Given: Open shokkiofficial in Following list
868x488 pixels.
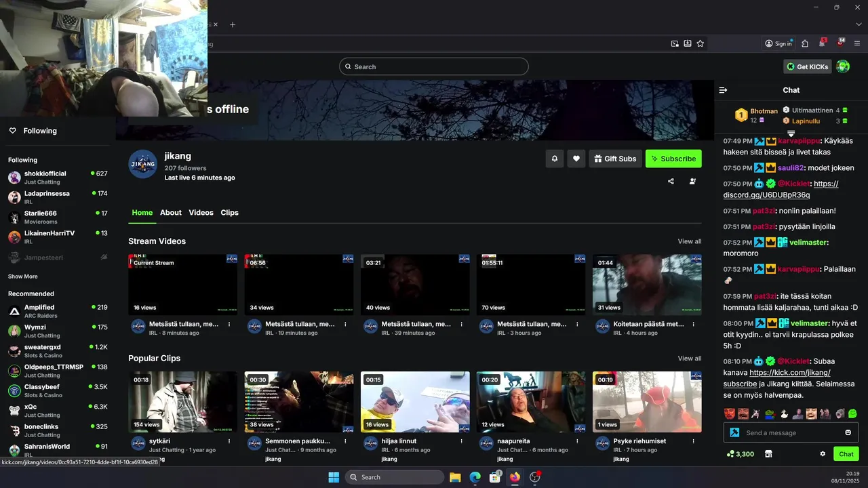Looking at the screenshot, I should pos(58,178).
